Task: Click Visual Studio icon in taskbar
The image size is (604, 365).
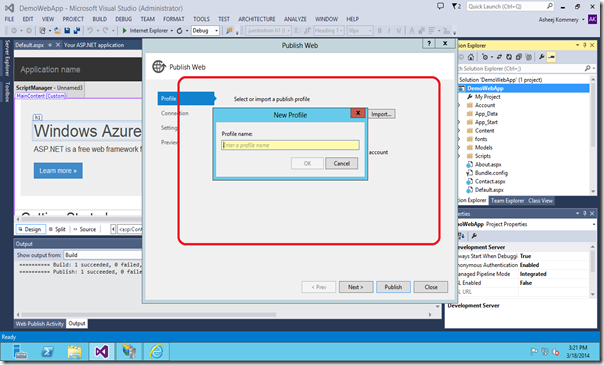Action: (x=102, y=352)
